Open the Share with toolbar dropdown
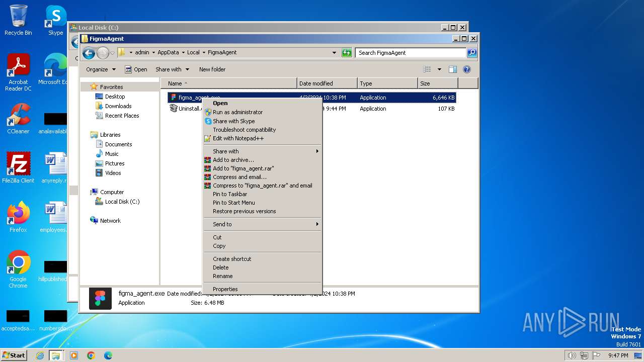This screenshot has width=644, height=362. coord(172,69)
